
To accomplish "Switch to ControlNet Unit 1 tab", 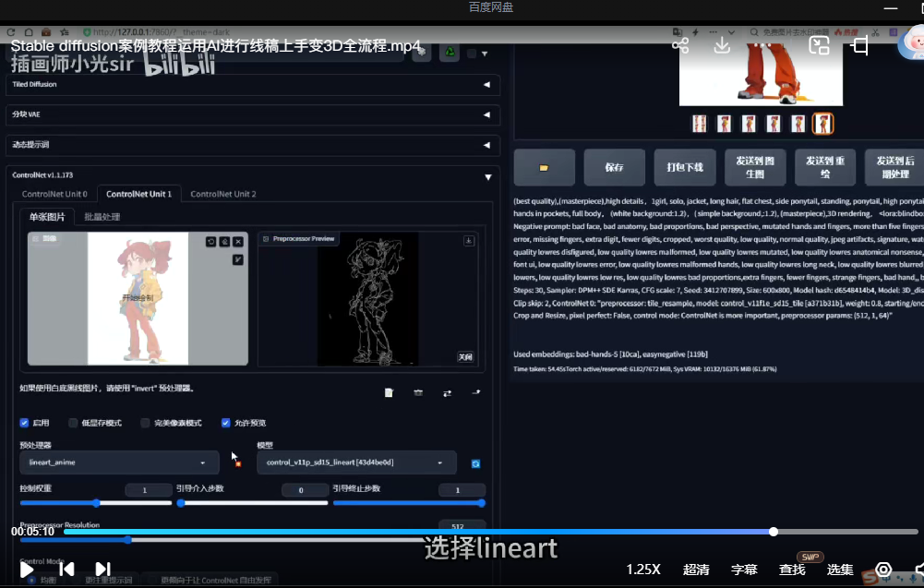I will (x=138, y=194).
